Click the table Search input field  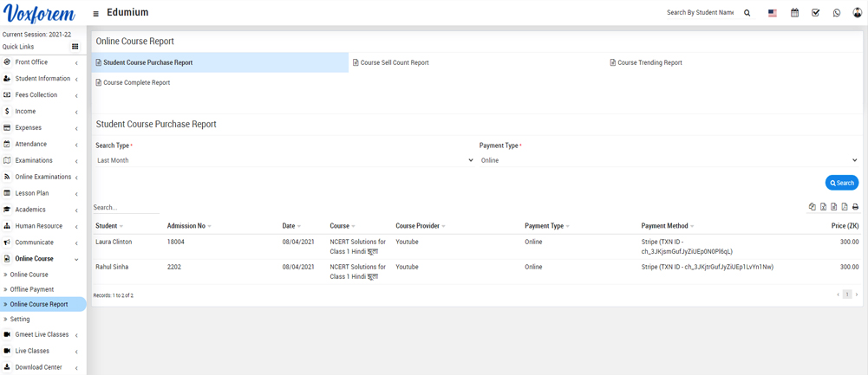[x=126, y=208]
